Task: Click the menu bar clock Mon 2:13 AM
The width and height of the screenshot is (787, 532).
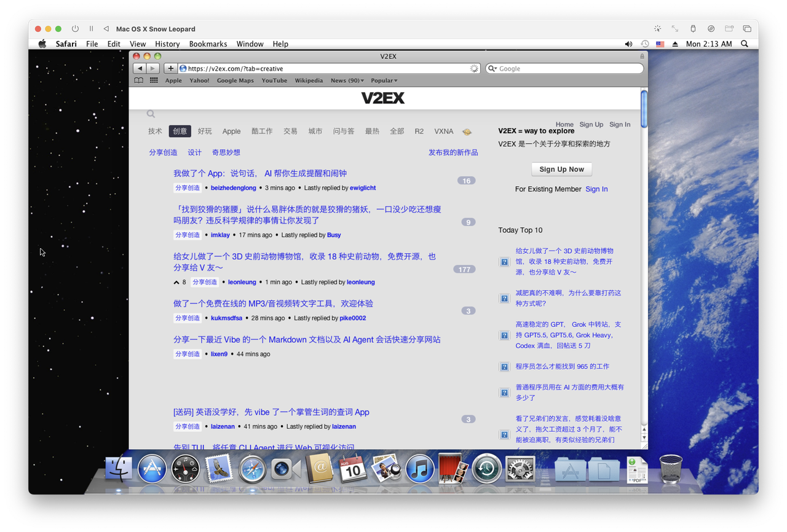Action: (x=709, y=44)
